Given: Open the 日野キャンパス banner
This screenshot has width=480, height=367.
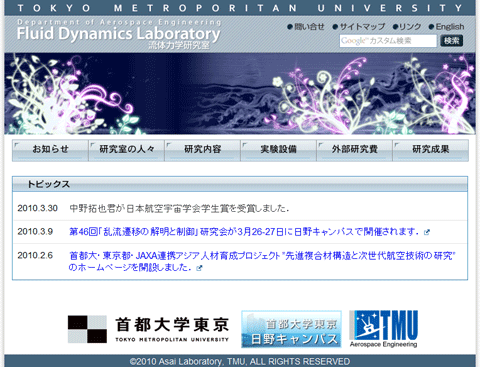Looking at the screenshot, I should [x=291, y=329].
